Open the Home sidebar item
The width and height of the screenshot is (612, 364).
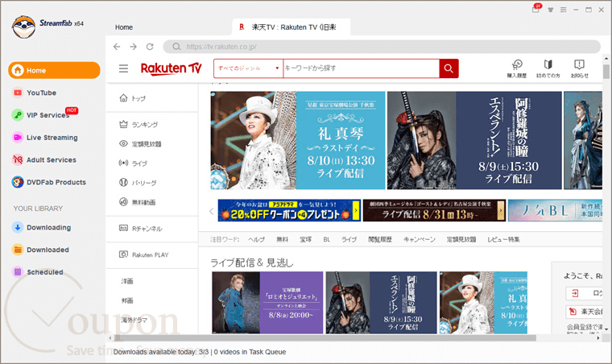click(54, 70)
